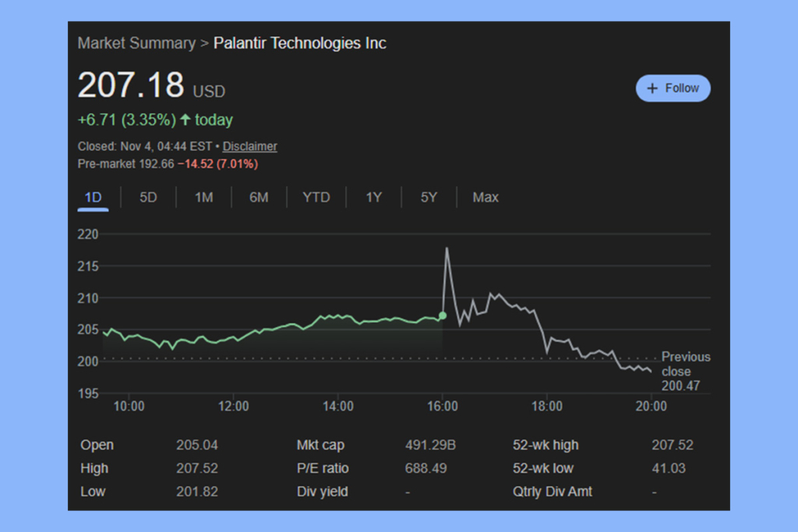Screen dimensions: 798x532
Task: Switch to the 5D chart view
Action: pyautogui.click(x=147, y=197)
